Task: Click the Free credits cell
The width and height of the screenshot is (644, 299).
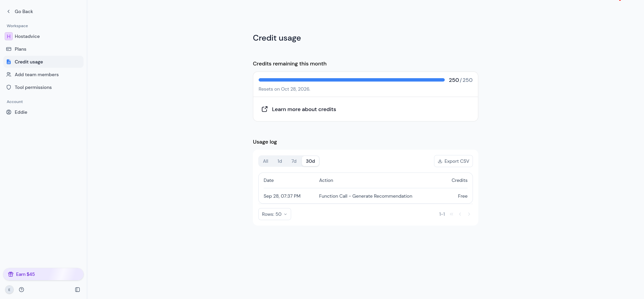Action: point(463,196)
